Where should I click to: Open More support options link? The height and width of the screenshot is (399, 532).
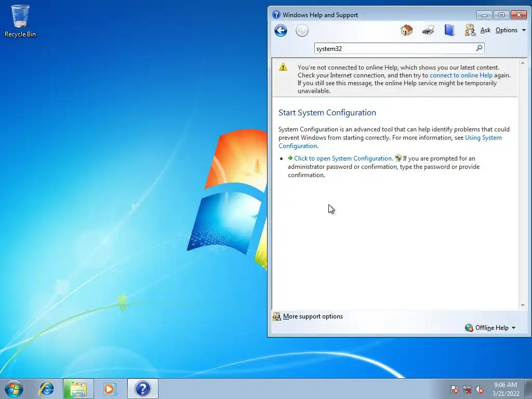pos(313,316)
